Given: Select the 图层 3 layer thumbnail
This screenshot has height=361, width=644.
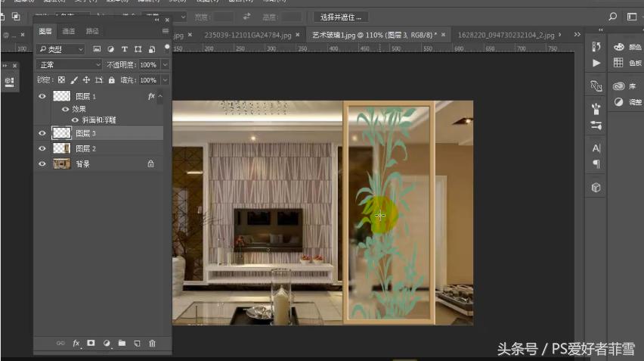Looking at the screenshot, I should pyautogui.click(x=62, y=132).
